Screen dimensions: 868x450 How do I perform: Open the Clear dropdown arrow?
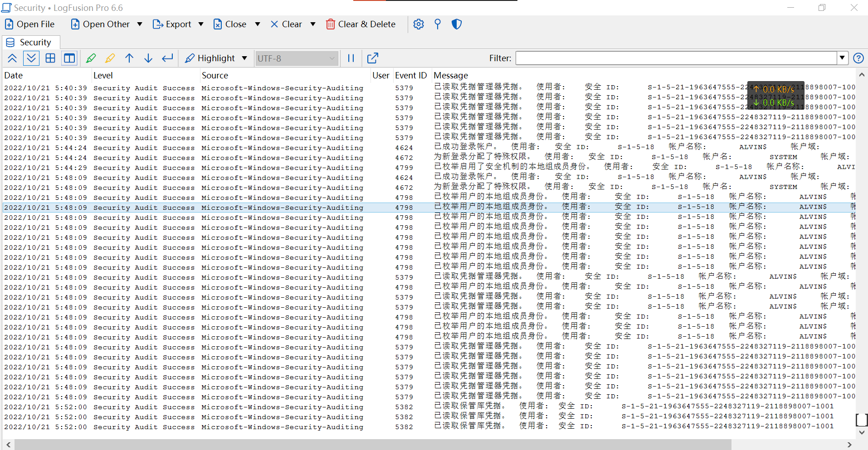[x=313, y=24]
